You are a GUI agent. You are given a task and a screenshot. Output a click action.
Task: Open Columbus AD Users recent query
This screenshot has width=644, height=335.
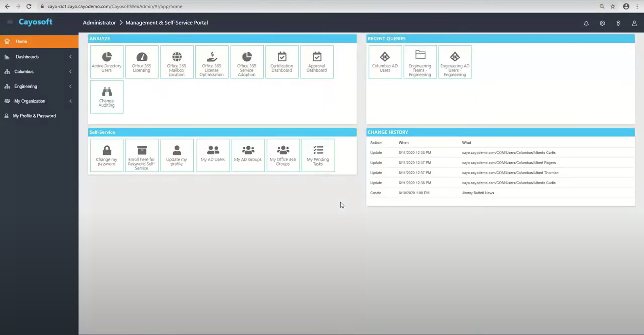pos(385,62)
